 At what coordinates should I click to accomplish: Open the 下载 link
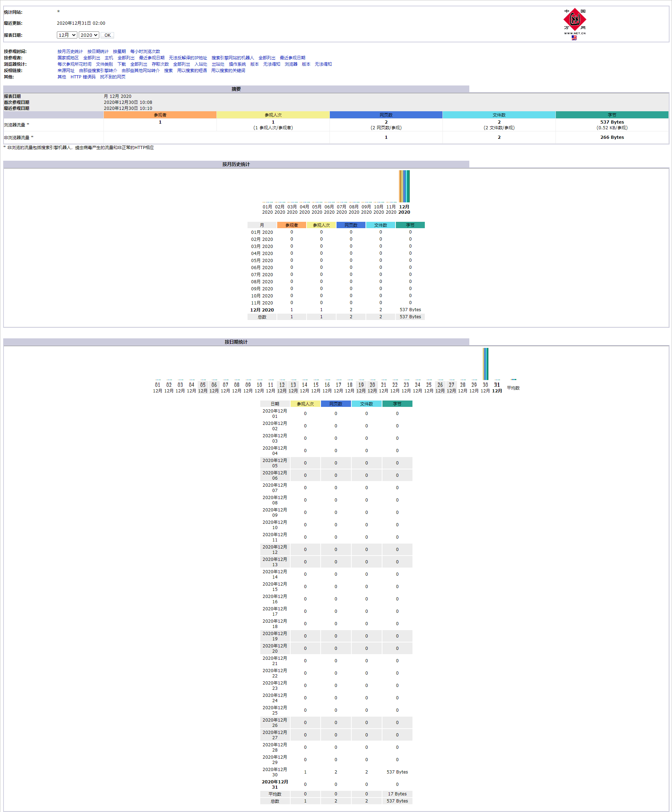[122, 64]
